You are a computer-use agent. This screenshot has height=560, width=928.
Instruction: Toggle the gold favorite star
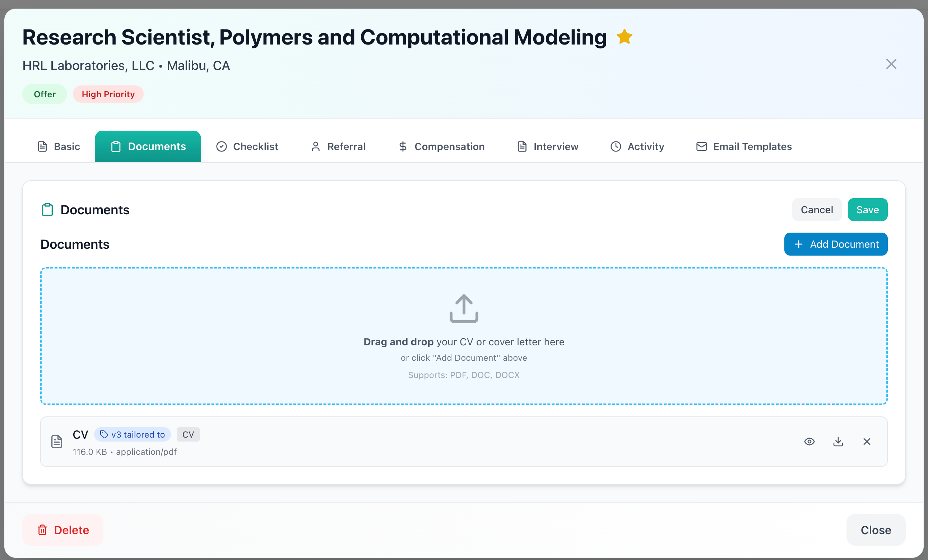[624, 37]
